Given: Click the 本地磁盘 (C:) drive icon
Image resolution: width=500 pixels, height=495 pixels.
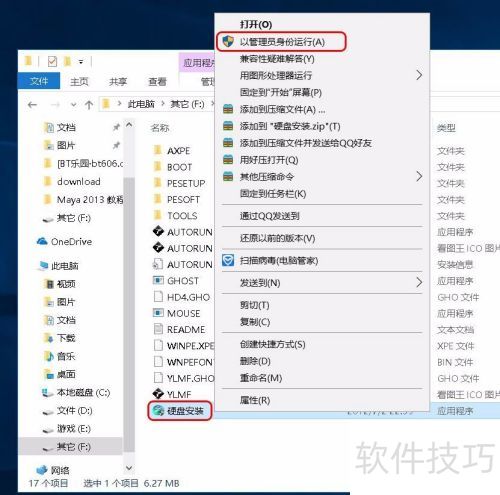Looking at the screenshot, I should [x=47, y=393].
